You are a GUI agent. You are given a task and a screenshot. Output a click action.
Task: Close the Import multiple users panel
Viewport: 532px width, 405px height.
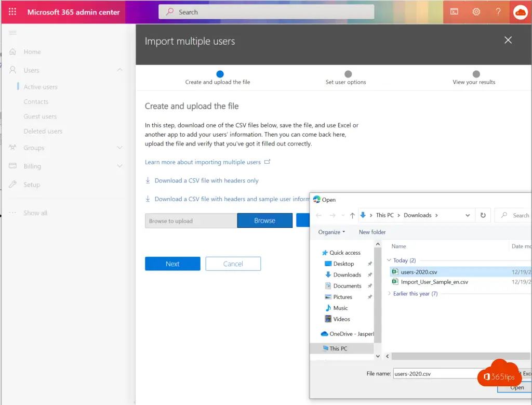point(508,40)
